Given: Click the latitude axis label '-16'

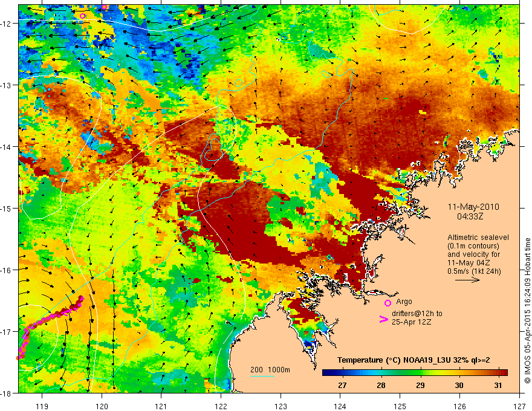Looking at the screenshot, I should coord(7,270).
